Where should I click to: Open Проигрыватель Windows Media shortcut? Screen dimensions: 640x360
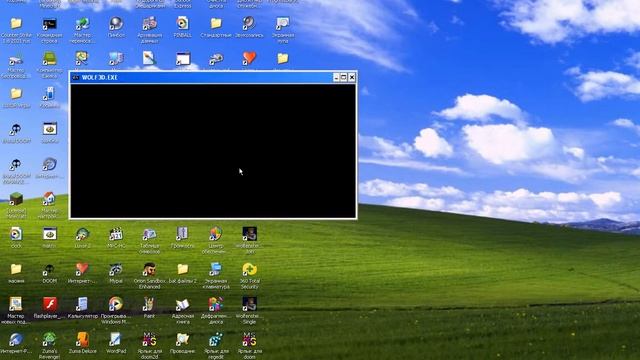pyautogui.click(x=116, y=304)
